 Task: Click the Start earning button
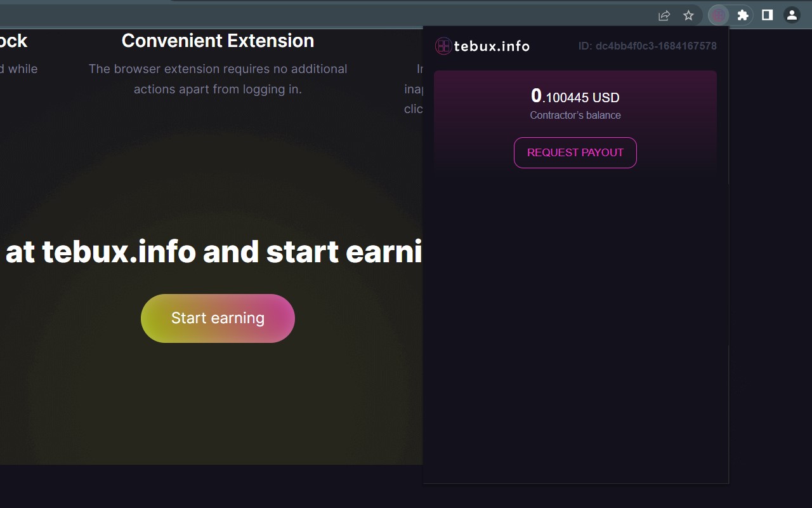tap(218, 318)
